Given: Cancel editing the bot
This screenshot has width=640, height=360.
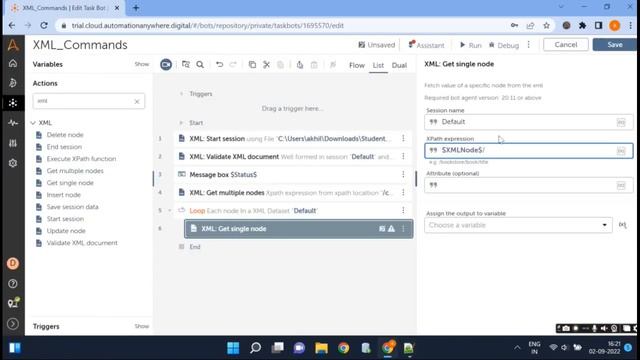Looking at the screenshot, I should tap(566, 44).
